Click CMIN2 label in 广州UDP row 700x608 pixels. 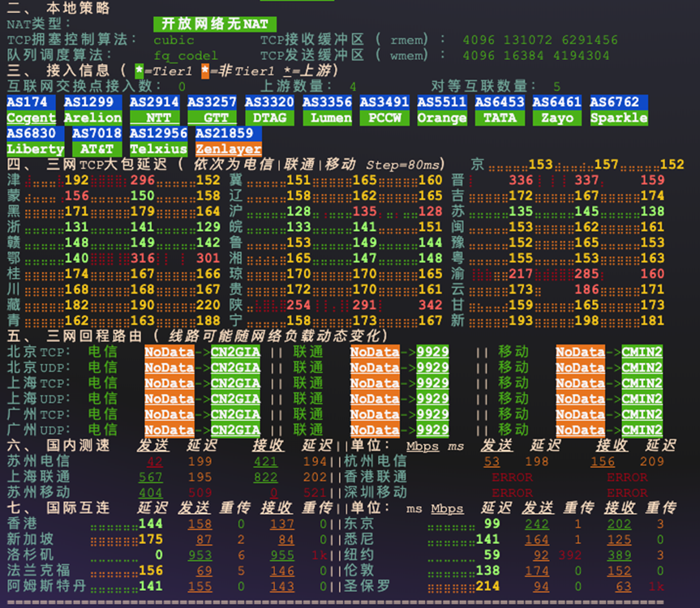coord(642,430)
